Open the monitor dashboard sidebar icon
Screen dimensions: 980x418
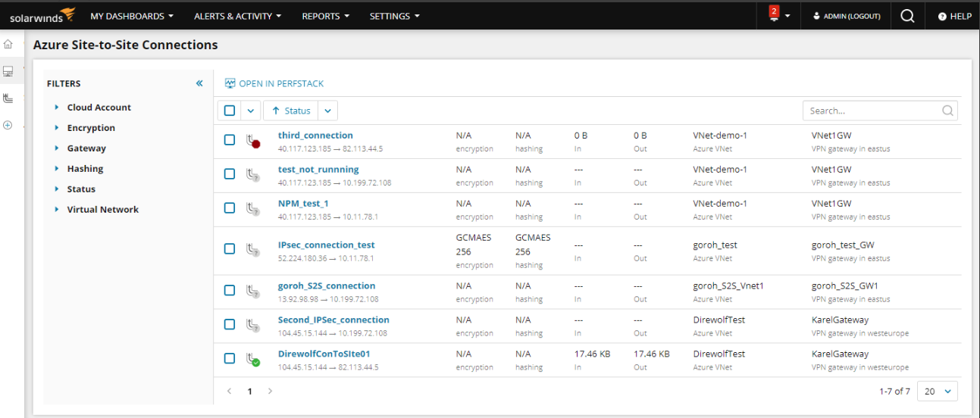click(8, 72)
